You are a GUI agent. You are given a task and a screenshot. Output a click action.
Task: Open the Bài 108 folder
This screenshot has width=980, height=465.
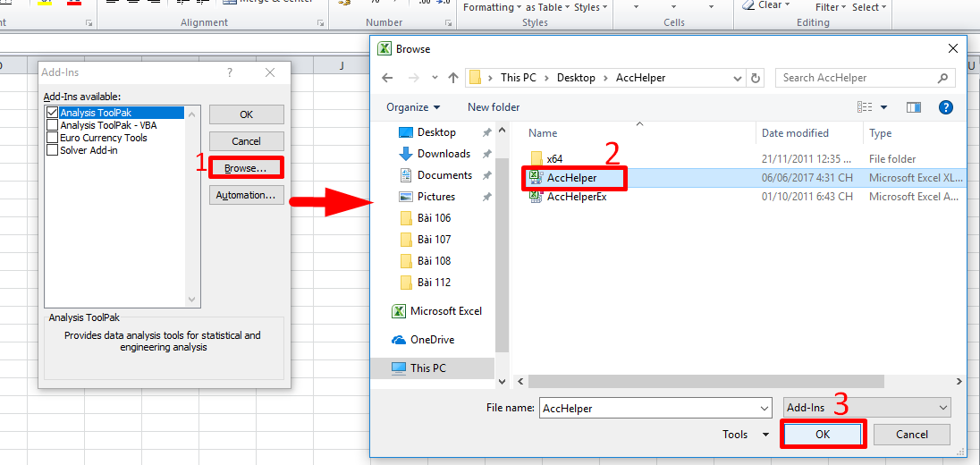coord(434,260)
